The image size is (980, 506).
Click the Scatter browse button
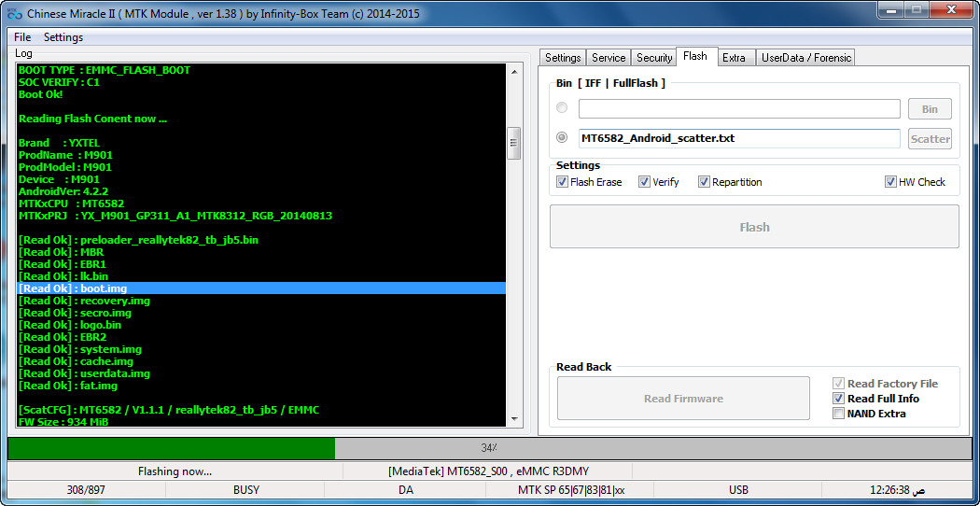coord(930,138)
